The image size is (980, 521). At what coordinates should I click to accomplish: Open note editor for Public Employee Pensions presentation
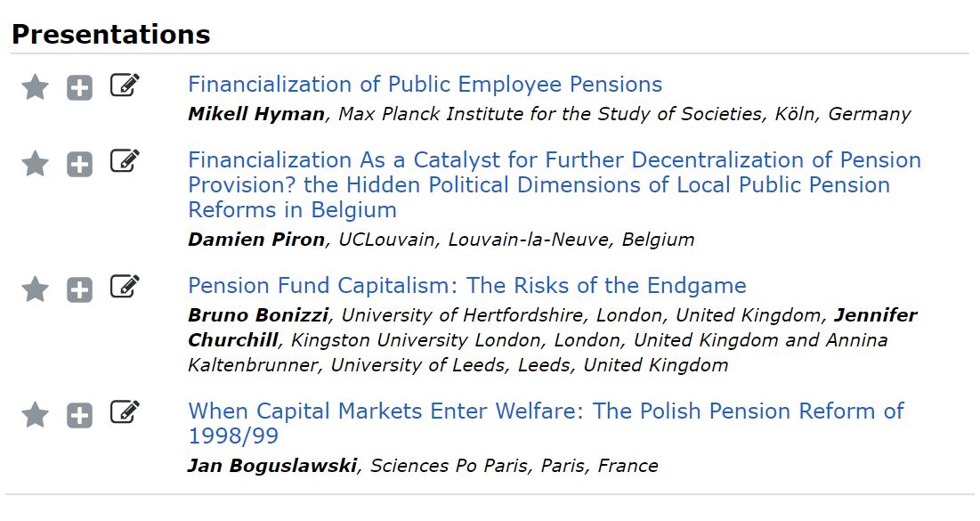(x=125, y=85)
